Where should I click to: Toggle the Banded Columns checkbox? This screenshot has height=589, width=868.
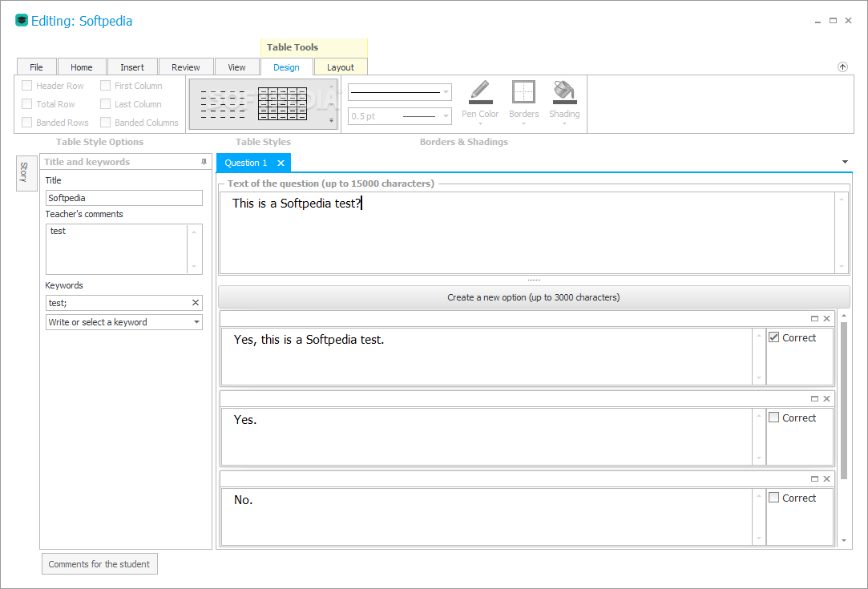point(105,123)
